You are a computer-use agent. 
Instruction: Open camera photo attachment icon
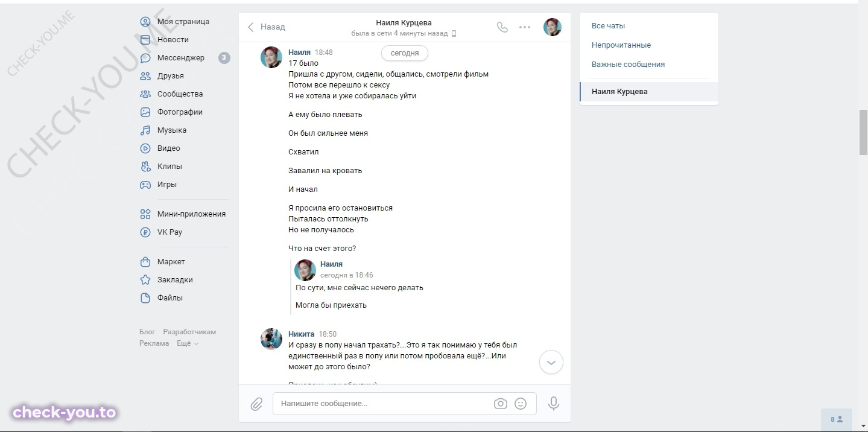(501, 404)
